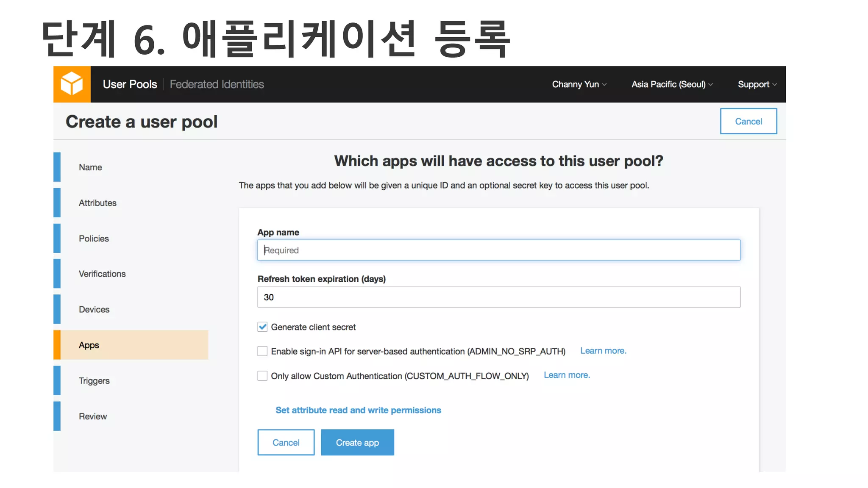The height and width of the screenshot is (488, 868).
Task: Click the top-right Cancel button
Action: coord(748,121)
